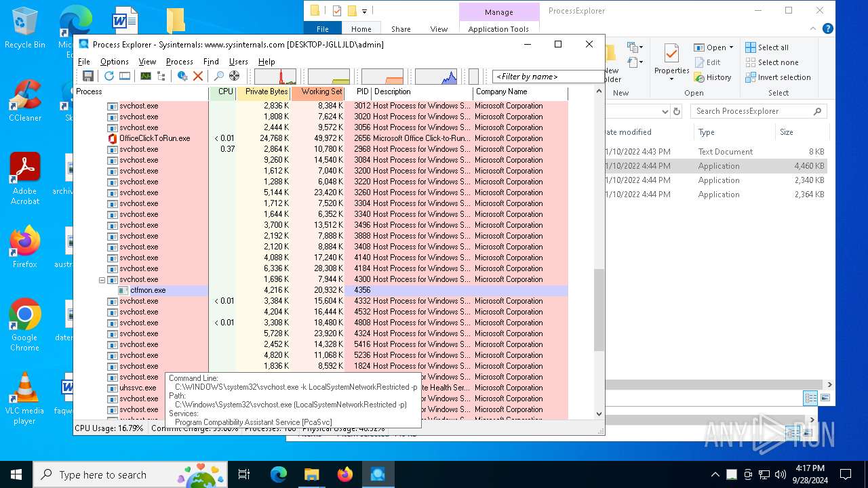Image resolution: width=868 pixels, height=488 pixels.
Task: Click the Select all icon in Explorer ribbon
Action: [x=751, y=47]
